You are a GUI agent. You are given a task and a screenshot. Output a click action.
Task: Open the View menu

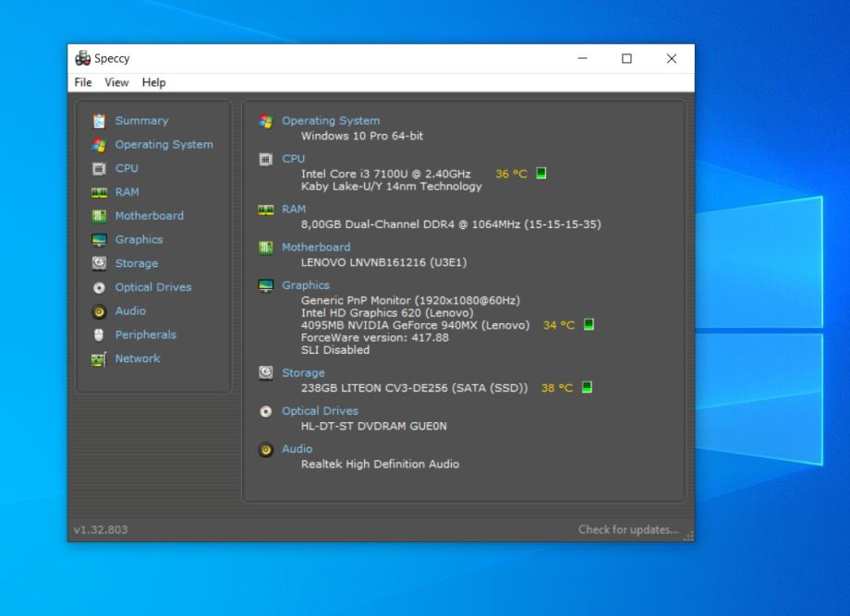pyautogui.click(x=116, y=82)
